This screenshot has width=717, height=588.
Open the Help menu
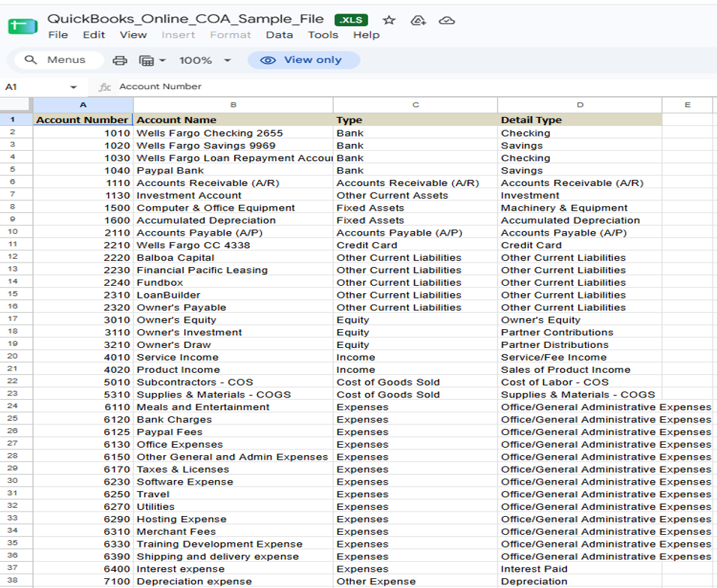[366, 34]
